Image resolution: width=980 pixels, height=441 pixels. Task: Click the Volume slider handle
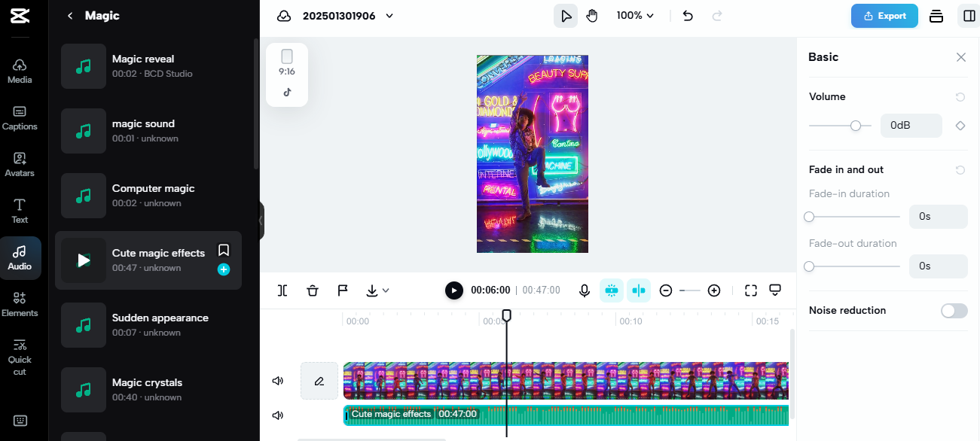tap(856, 126)
